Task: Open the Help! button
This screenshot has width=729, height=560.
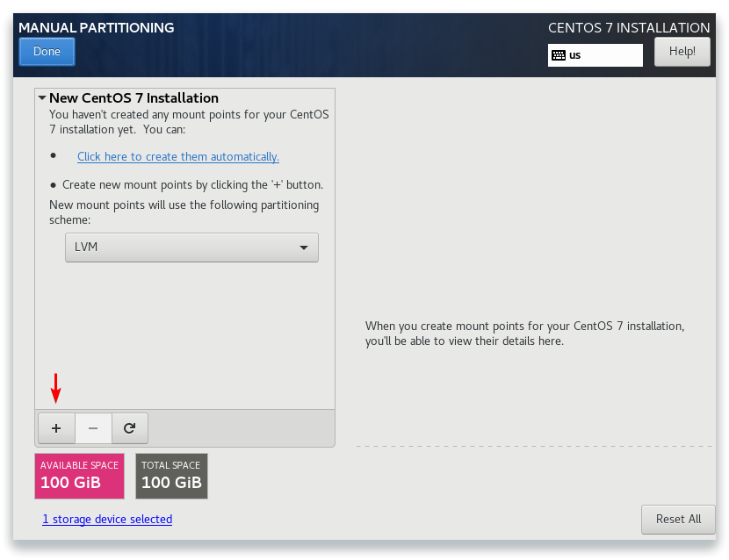Action: pyautogui.click(x=682, y=52)
